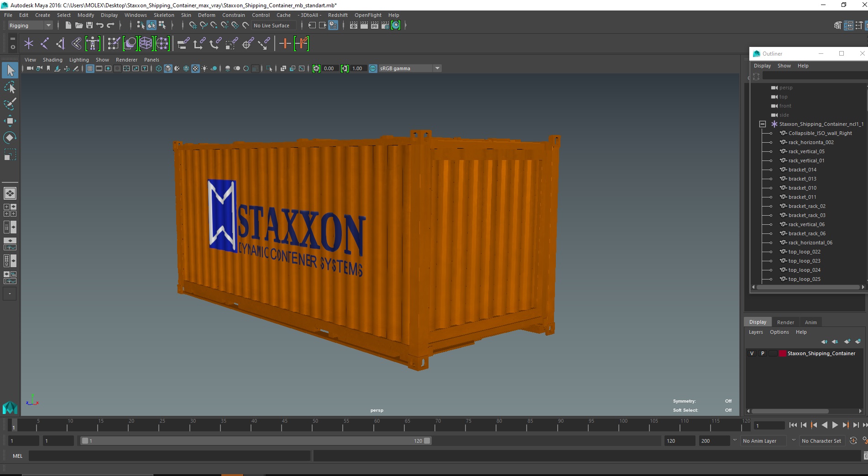Screen dimensions: 868x476
Task: Apply aim constraint shelf icon
Action: pos(248,44)
